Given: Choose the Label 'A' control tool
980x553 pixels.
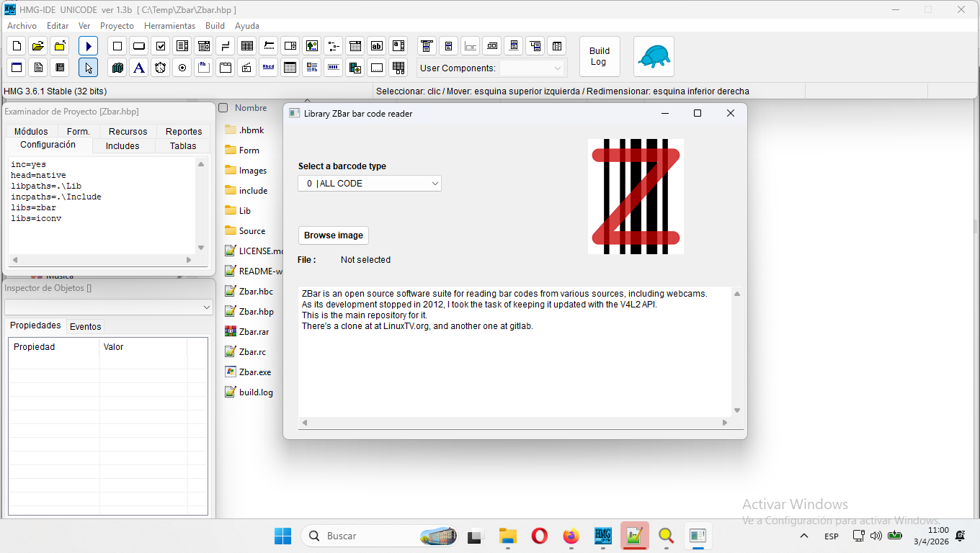Looking at the screenshot, I should tap(139, 68).
